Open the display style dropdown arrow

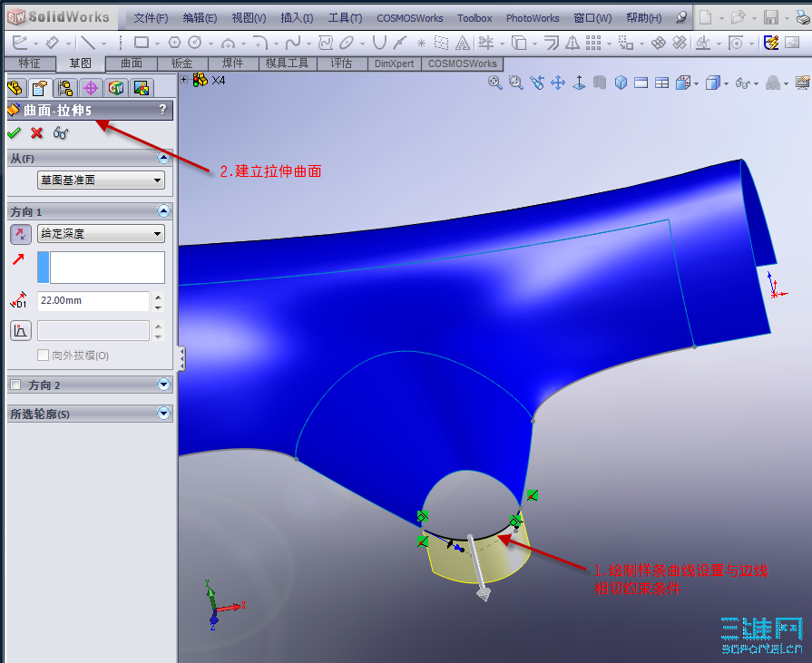[x=726, y=83]
